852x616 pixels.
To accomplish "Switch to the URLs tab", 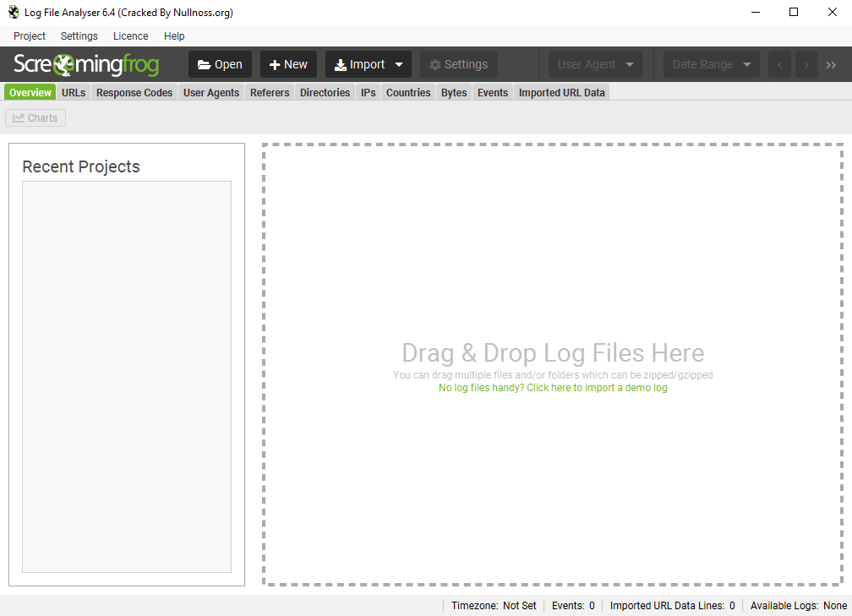I will click(74, 92).
